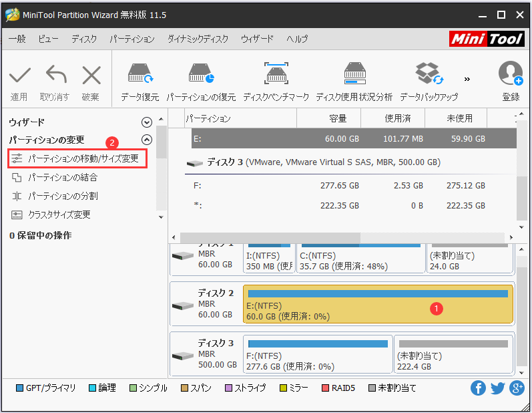Screen dimensions: 532x413
Task: Click the Disk 3 (ディスク 3) label in disk map
Action: click(216, 343)
